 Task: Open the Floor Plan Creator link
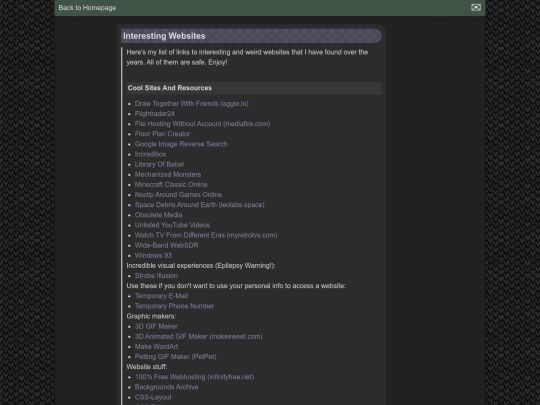pos(162,134)
